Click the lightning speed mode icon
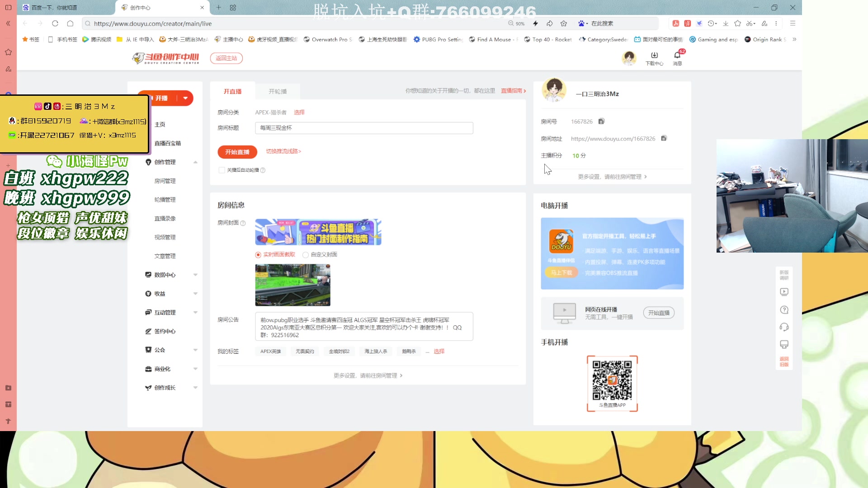 pos(536,23)
